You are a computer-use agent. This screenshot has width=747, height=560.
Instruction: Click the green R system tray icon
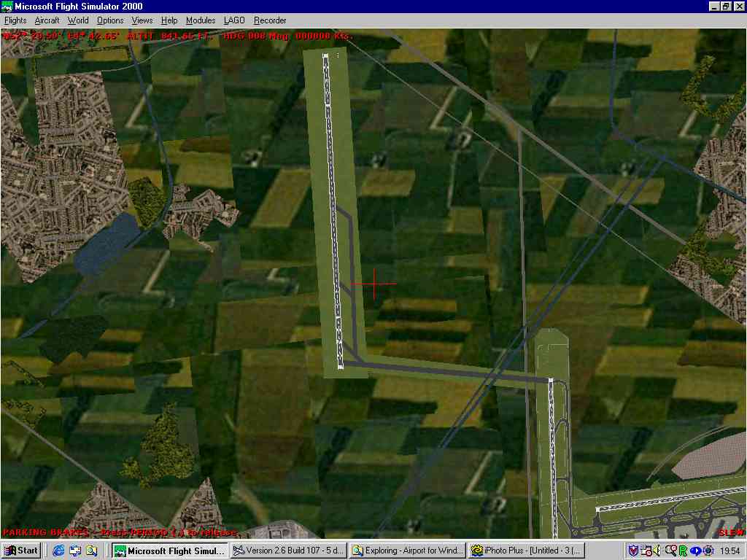pos(683,551)
